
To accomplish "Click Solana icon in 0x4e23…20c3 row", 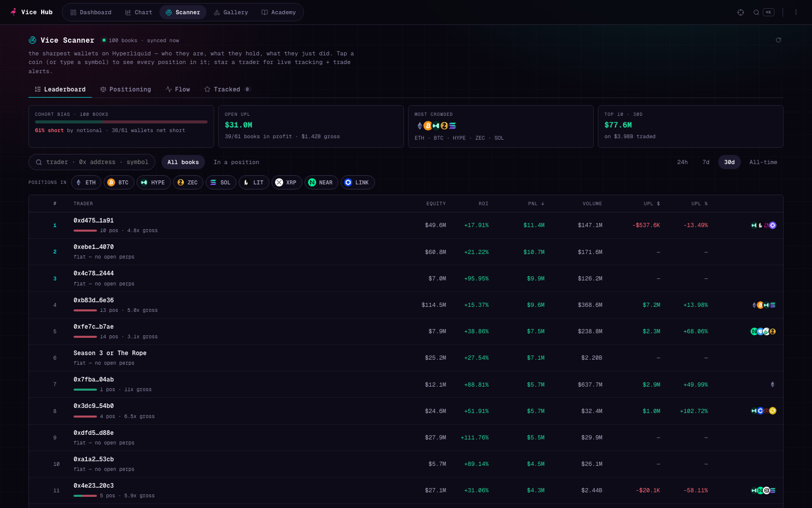I will point(772,490).
